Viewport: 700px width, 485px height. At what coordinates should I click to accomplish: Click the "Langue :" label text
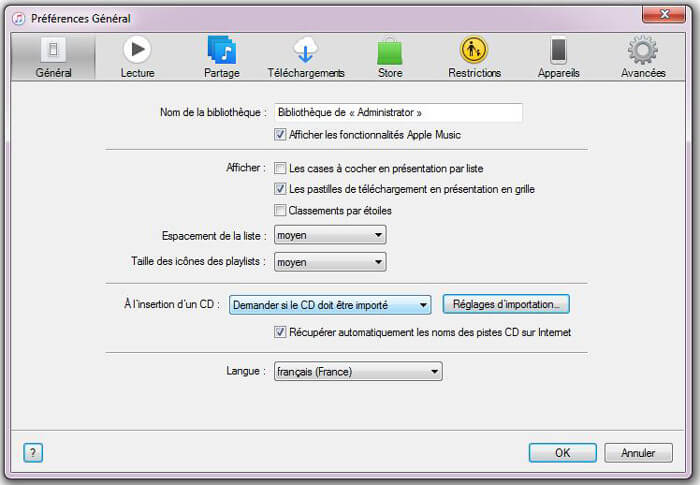point(246,371)
